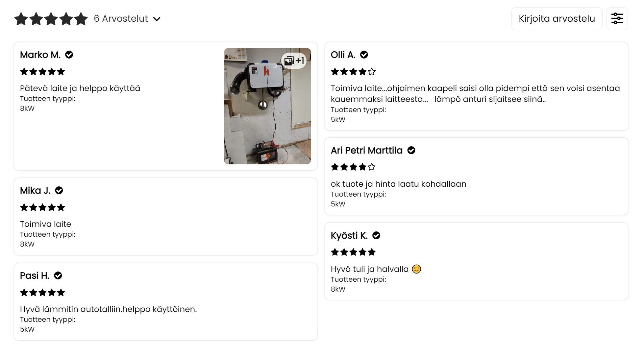
Task: Click Ari Petri Marttila's star rating
Action: pos(353,167)
